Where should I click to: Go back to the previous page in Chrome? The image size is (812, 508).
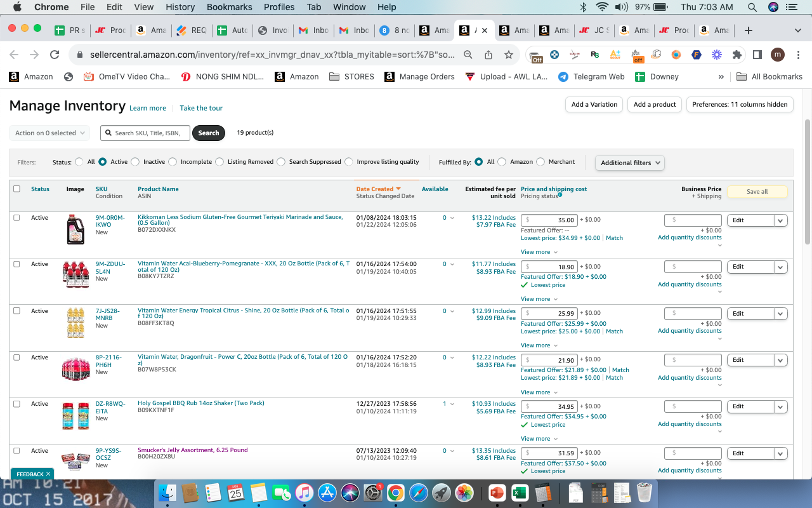pyautogui.click(x=14, y=55)
